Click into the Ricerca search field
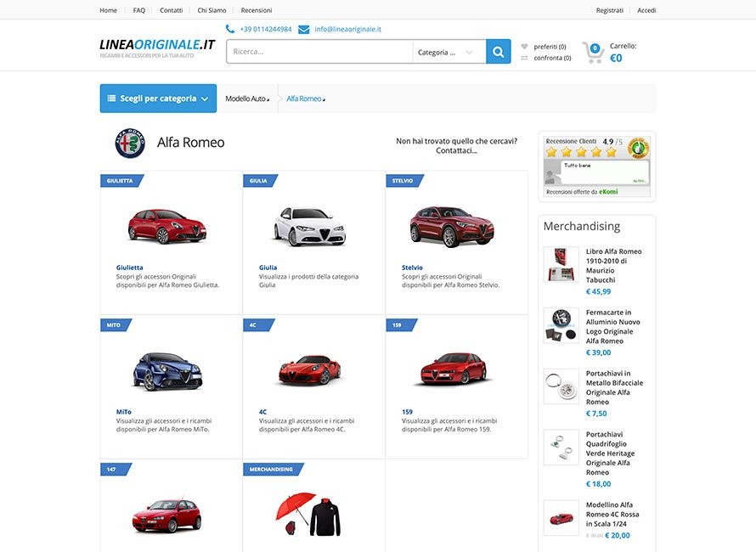The width and height of the screenshot is (756, 552). pyautogui.click(x=319, y=52)
